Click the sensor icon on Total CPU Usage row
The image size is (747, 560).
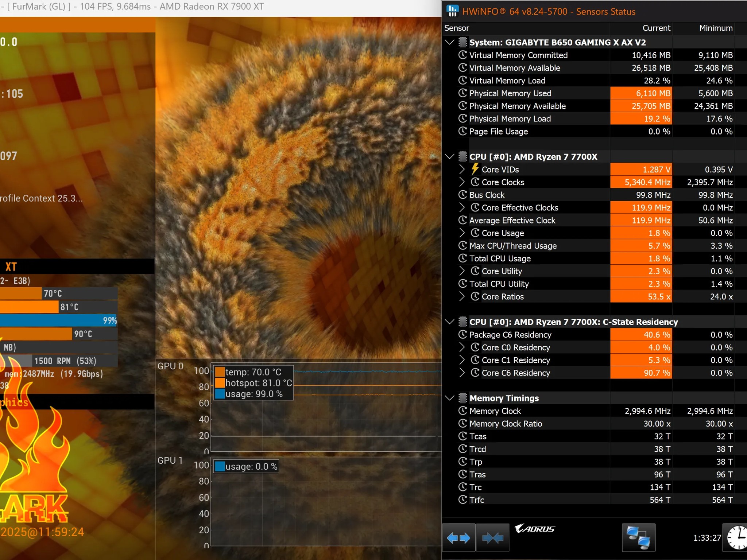(462, 258)
